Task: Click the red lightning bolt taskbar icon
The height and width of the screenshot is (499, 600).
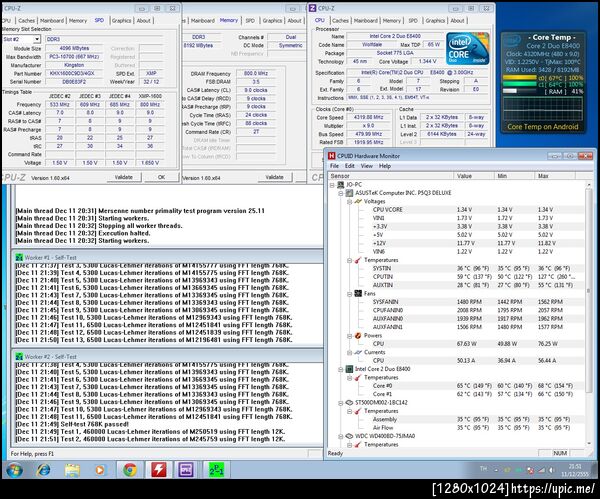Action: point(158,470)
